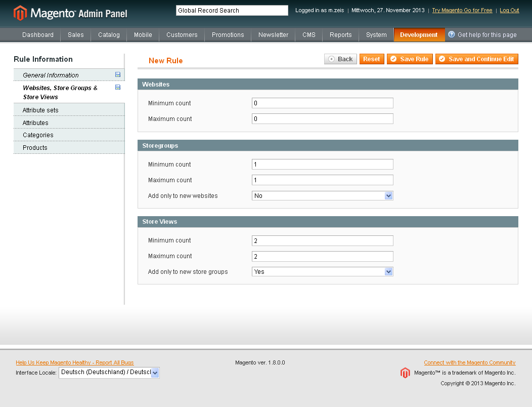Screen dimensions: 532x407
Task: Click 'Logged in as m.zeis' text
Action: pos(320,10)
